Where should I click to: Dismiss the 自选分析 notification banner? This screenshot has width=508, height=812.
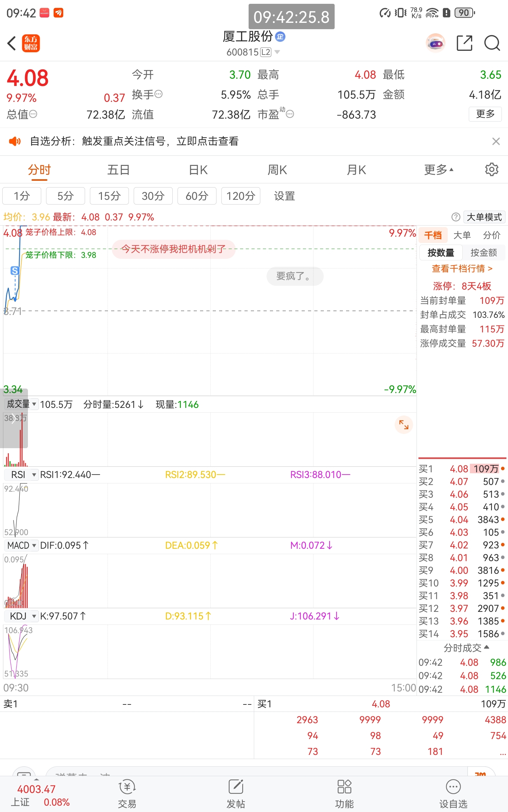496,141
